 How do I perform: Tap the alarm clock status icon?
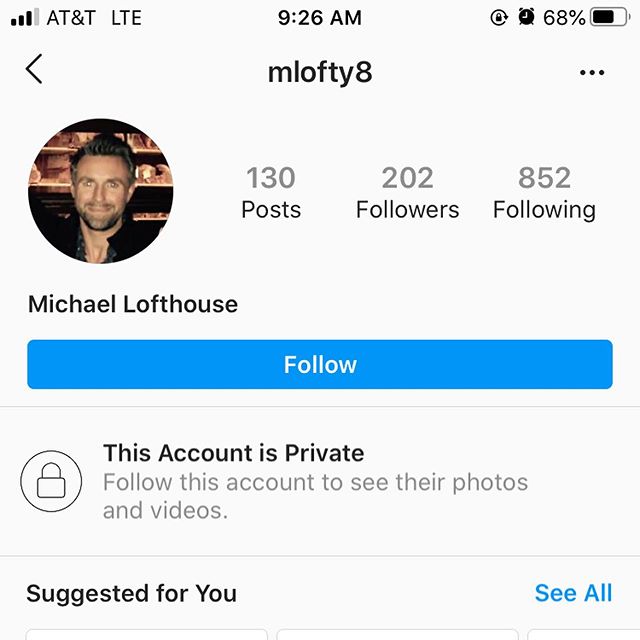(526, 17)
